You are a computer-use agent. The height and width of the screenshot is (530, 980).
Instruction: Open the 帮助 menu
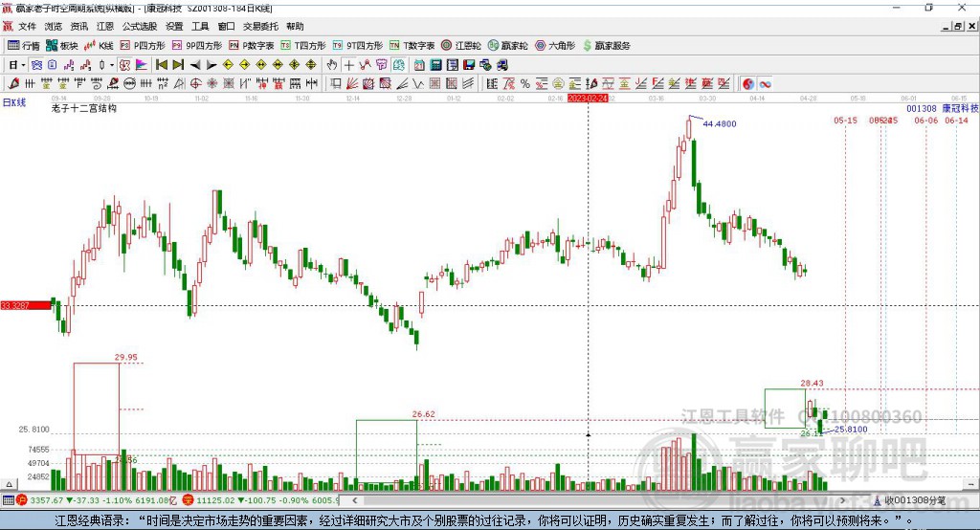pyautogui.click(x=295, y=26)
